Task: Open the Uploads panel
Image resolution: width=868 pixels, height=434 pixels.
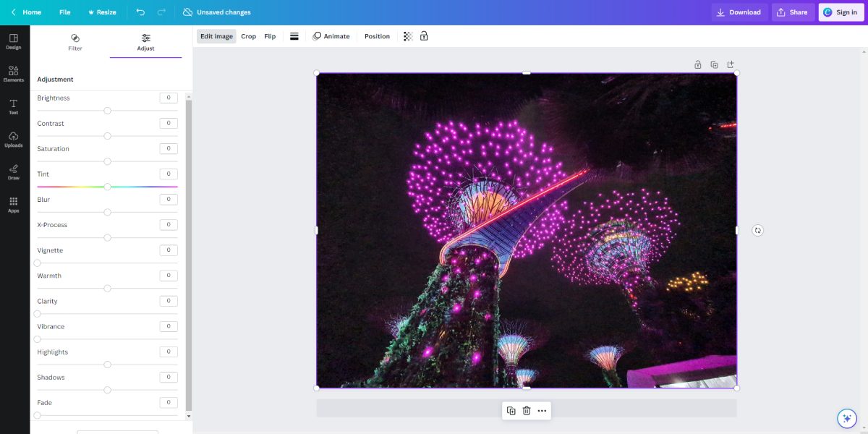Action: [13, 140]
